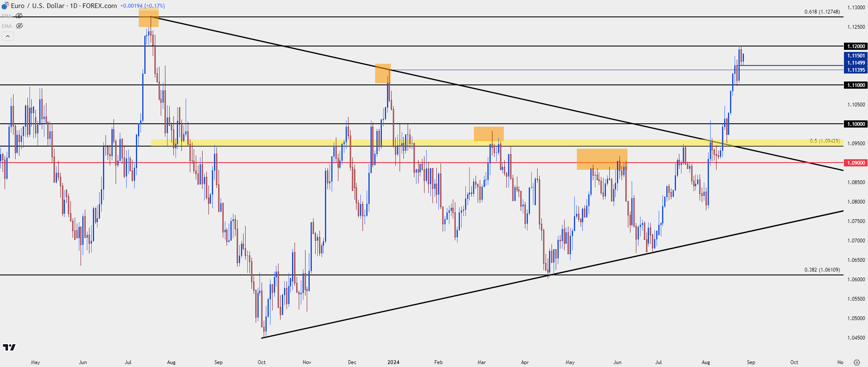Viewport: 868px width, 367px height.
Task: Select the SMA indicator label
Action: pyautogui.click(x=7, y=16)
